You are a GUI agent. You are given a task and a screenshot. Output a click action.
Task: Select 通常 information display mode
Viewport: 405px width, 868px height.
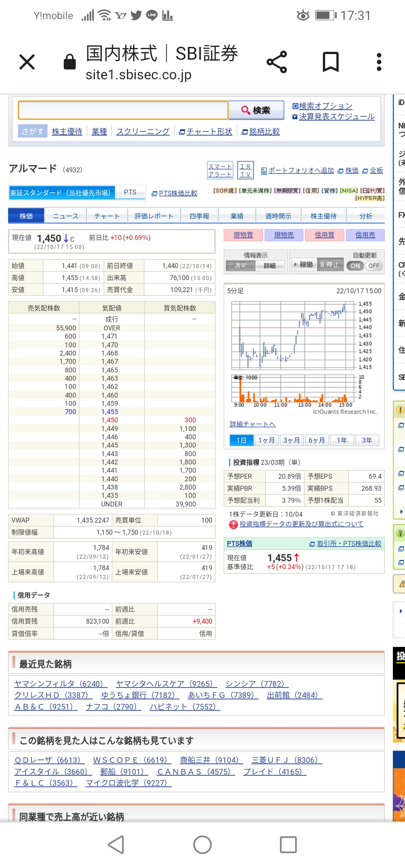(x=240, y=266)
